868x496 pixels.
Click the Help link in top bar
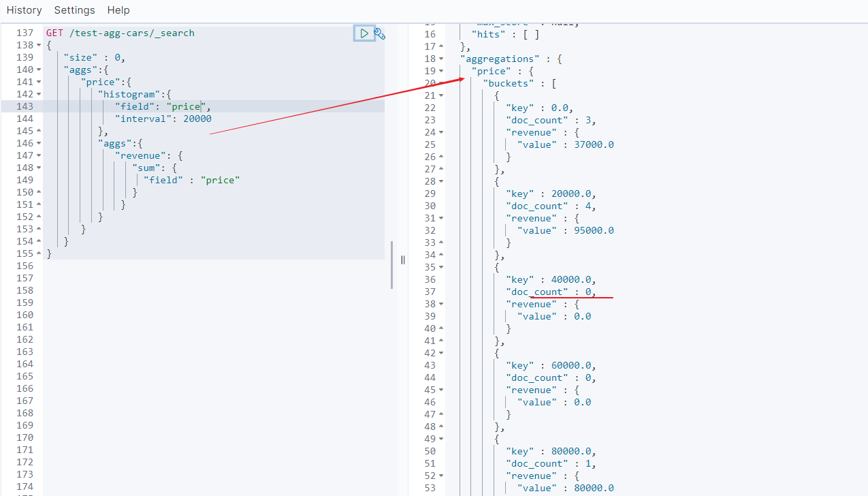click(118, 10)
